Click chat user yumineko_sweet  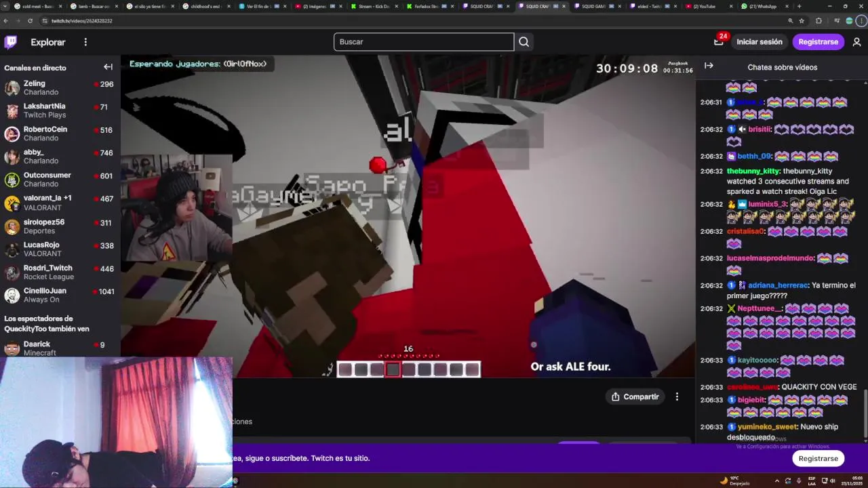pyautogui.click(x=767, y=427)
